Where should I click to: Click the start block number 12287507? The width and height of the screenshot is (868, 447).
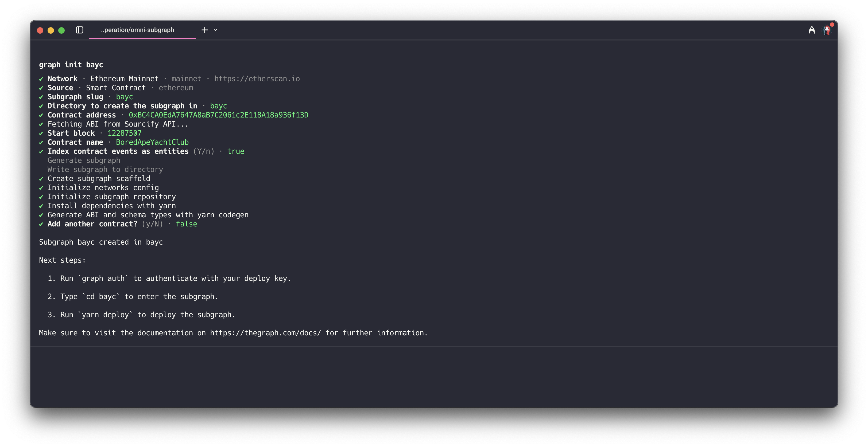click(124, 133)
